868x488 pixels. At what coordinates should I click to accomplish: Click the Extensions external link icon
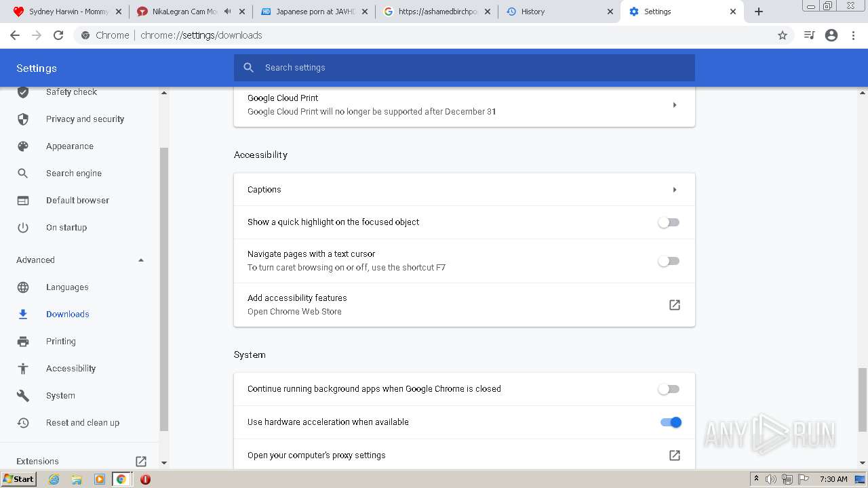click(x=141, y=462)
